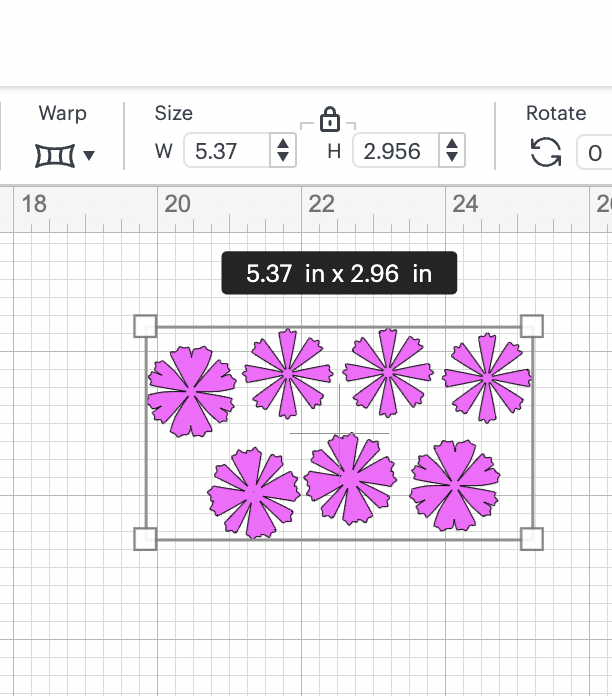Click the Rotate angle input field

(596, 153)
